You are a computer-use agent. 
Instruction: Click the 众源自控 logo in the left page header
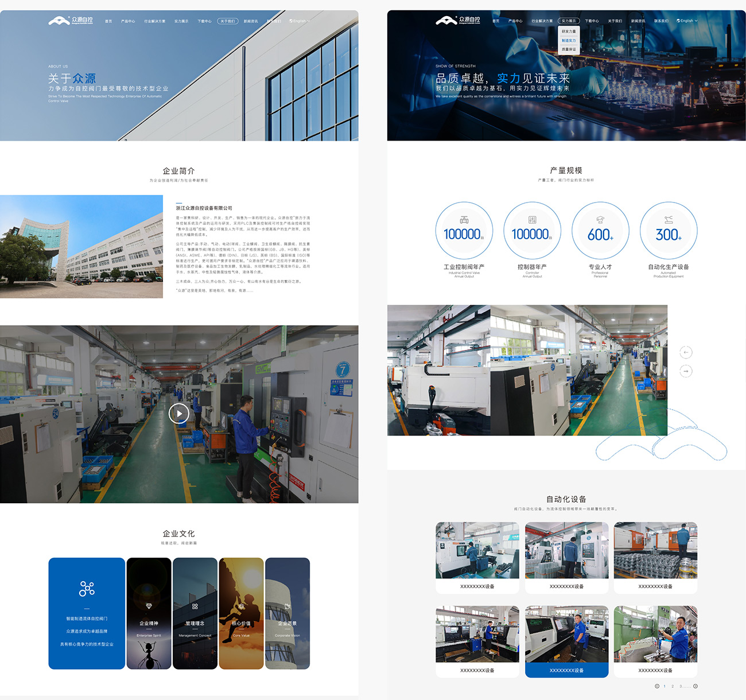(x=70, y=21)
